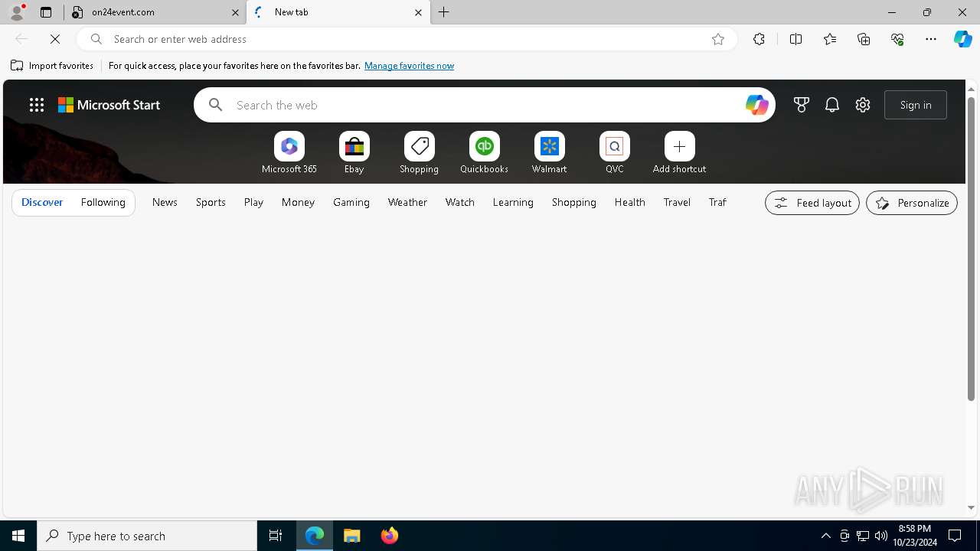Select the Following feed tab
This screenshot has height=551, width=980.
pos(103,202)
